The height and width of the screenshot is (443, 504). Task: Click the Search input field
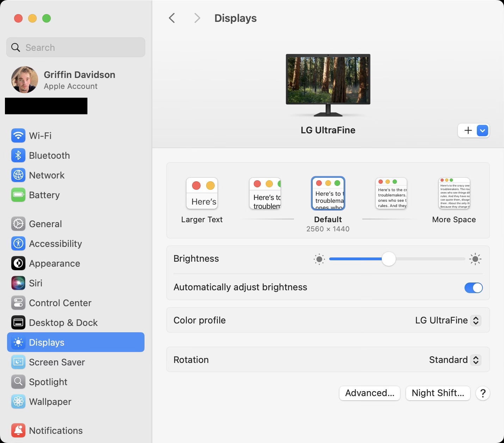76,47
